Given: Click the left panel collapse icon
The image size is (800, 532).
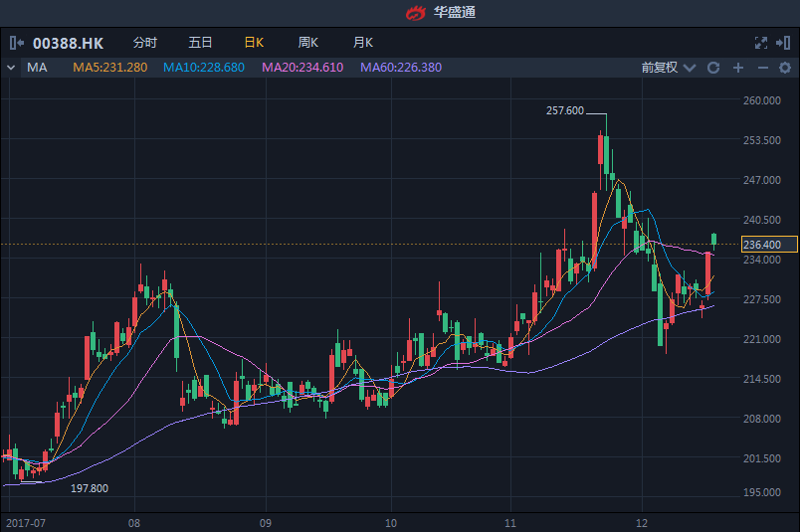Looking at the screenshot, I should (17, 43).
